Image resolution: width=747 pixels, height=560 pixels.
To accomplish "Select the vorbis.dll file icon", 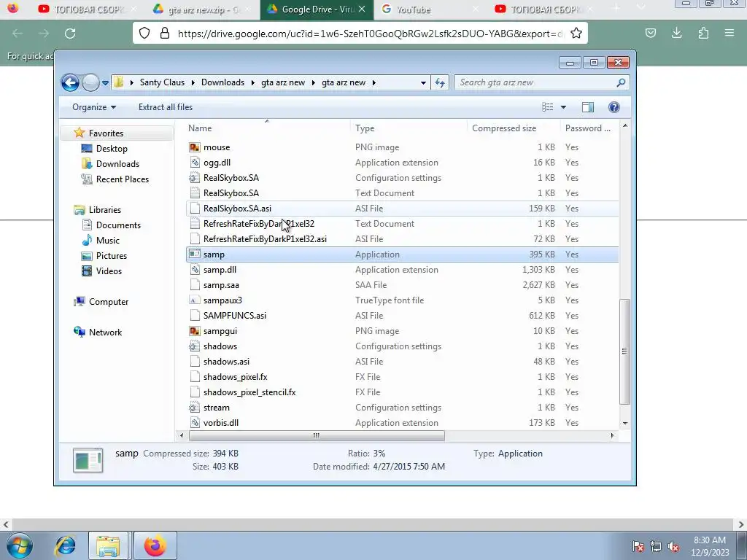I will coord(194,423).
